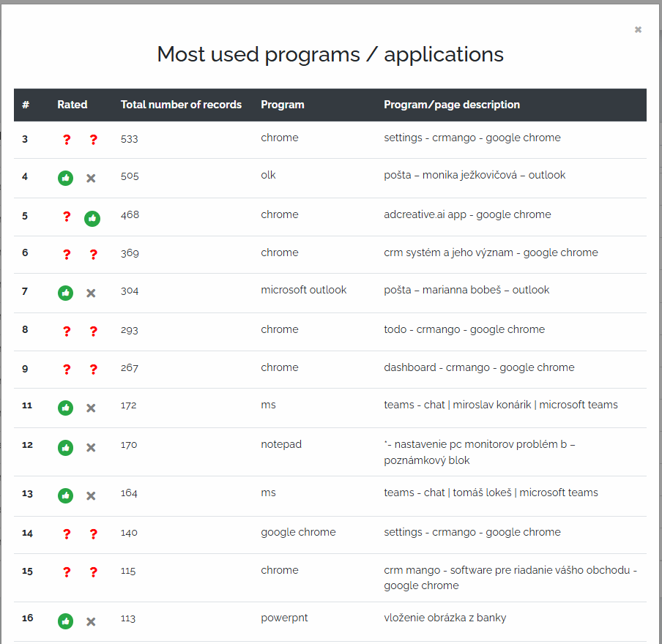
Task: Click second question mark in row 15
Action: tap(93, 572)
